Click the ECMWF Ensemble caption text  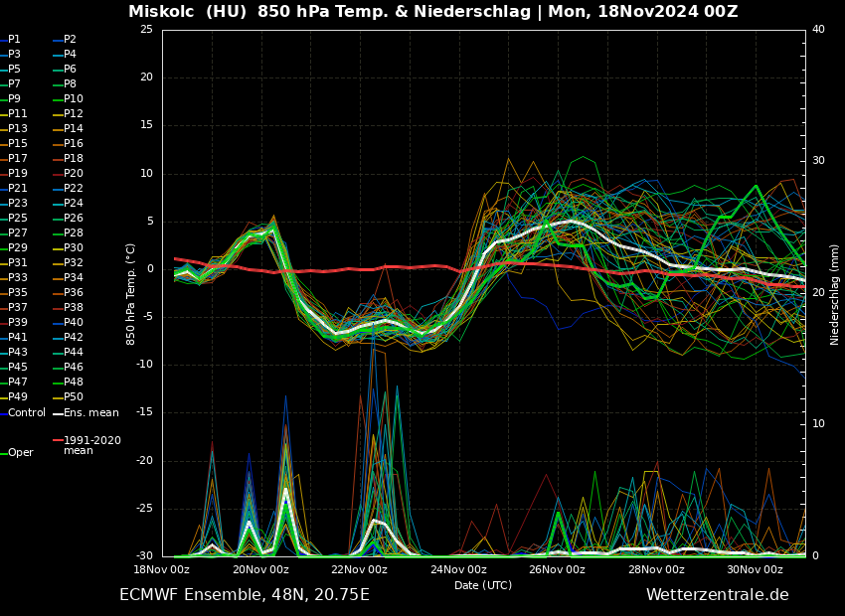244,595
